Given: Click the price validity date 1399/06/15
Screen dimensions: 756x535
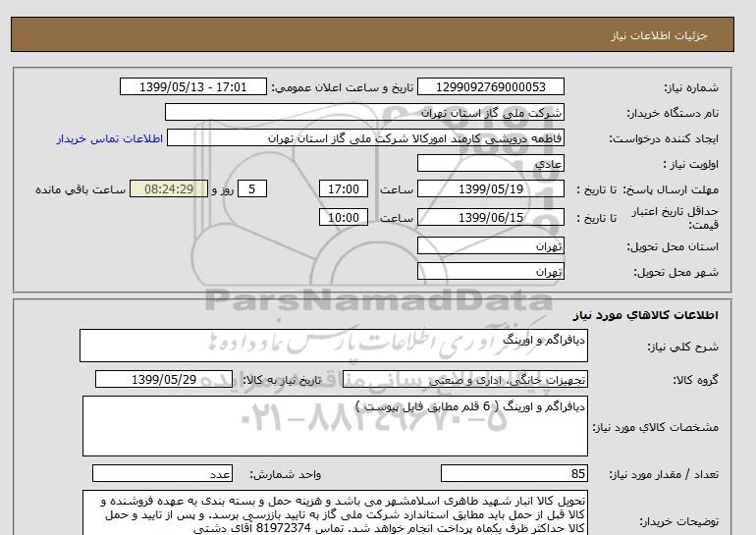Looking at the screenshot, I should [x=490, y=217].
